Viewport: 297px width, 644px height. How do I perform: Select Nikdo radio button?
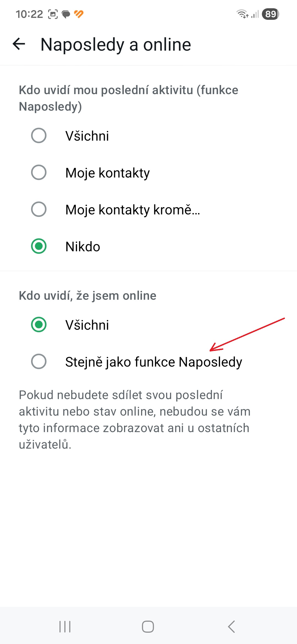(39, 246)
